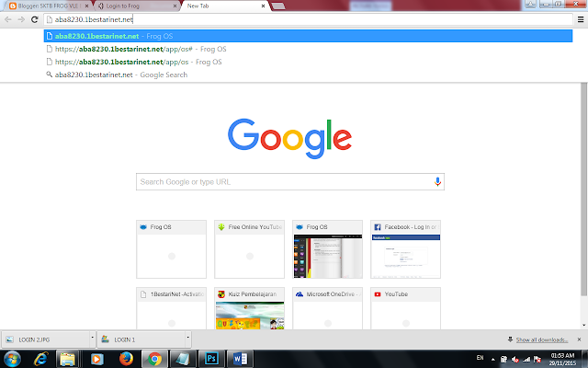Click the Search Google or type URL box

click(290, 182)
